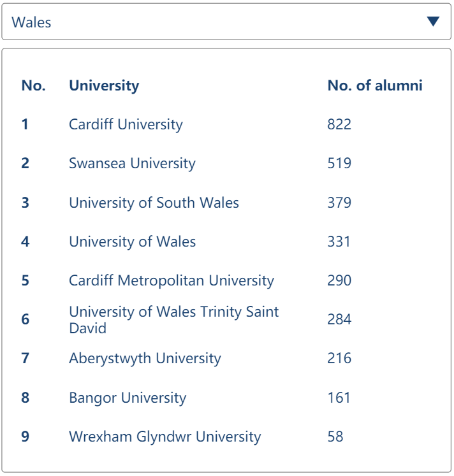Select Swansea University in the list
454x476 pixels.
click(x=132, y=163)
